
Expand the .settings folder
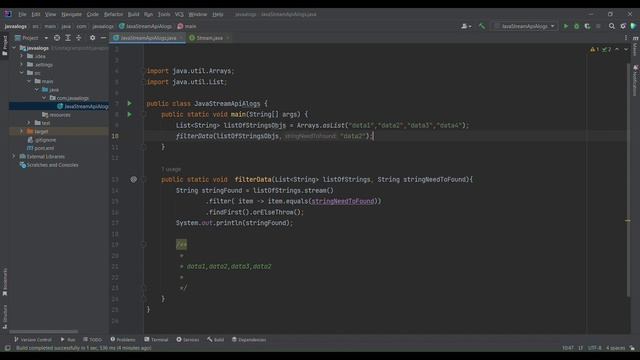[x=22, y=64]
